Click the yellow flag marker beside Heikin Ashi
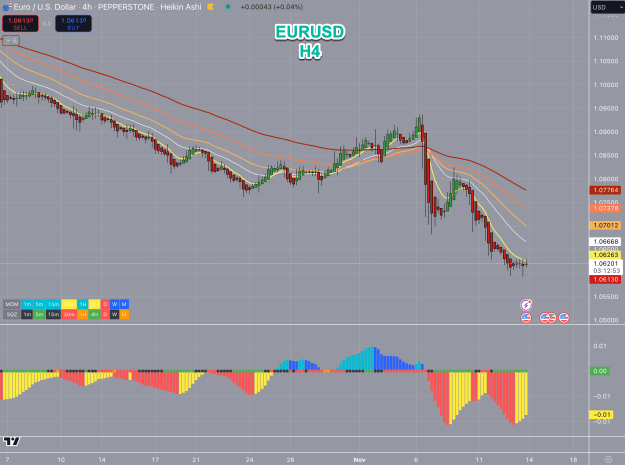 tap(210, 7)
